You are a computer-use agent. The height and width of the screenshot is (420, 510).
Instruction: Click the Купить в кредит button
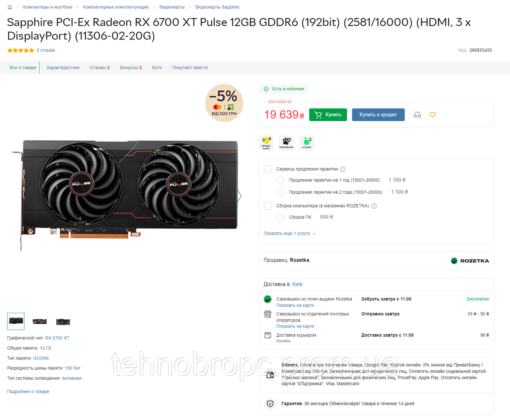click(378, 115)
